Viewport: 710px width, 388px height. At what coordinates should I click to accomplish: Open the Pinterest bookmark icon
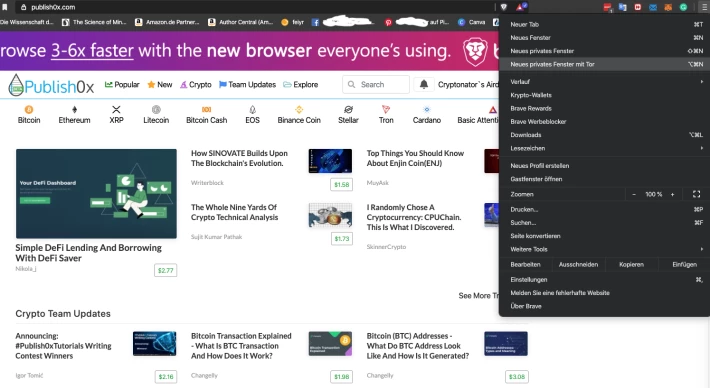coord(388,22)
